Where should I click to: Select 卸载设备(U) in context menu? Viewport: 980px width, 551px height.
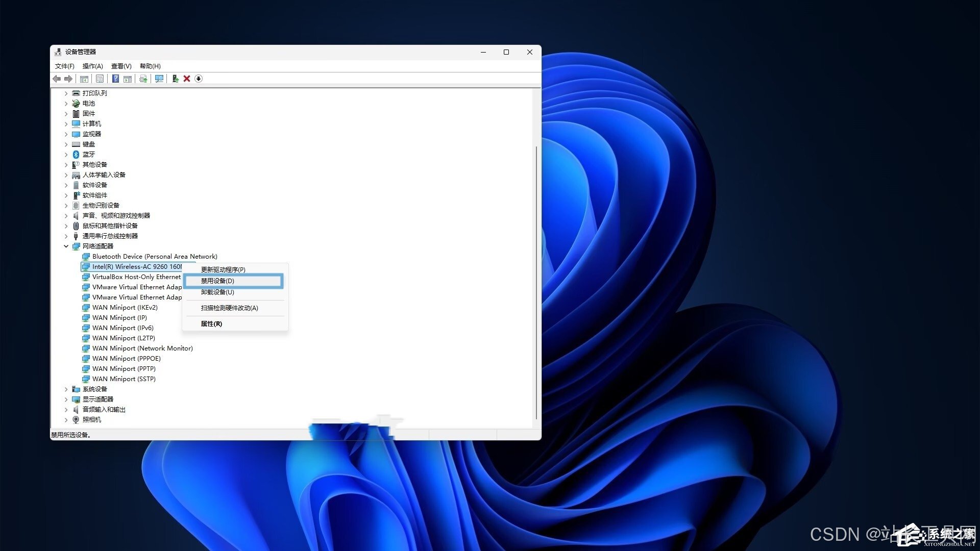pos(217,292)
